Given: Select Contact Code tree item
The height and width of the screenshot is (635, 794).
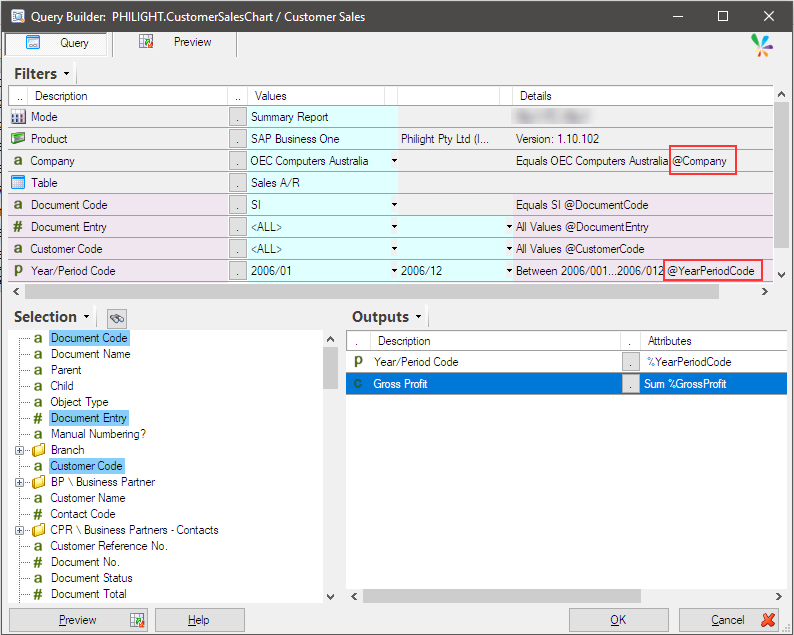Looking at the screenshot, I should coord(83,514).
